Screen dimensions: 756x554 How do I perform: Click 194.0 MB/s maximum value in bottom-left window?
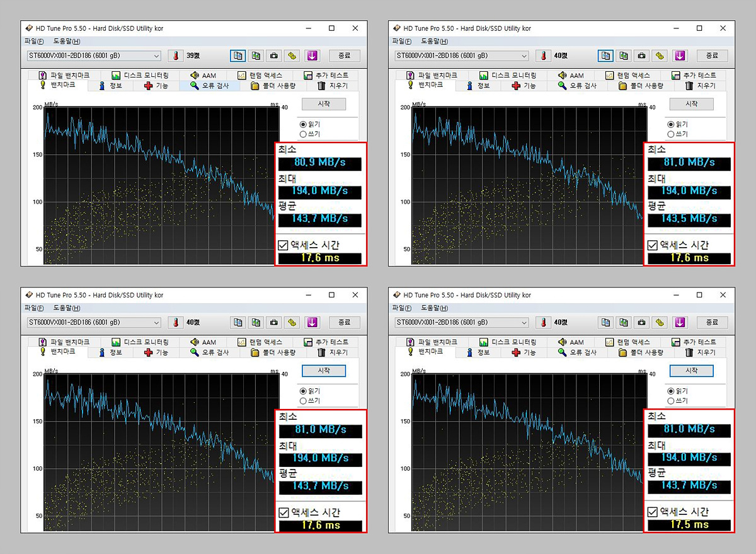320,458
